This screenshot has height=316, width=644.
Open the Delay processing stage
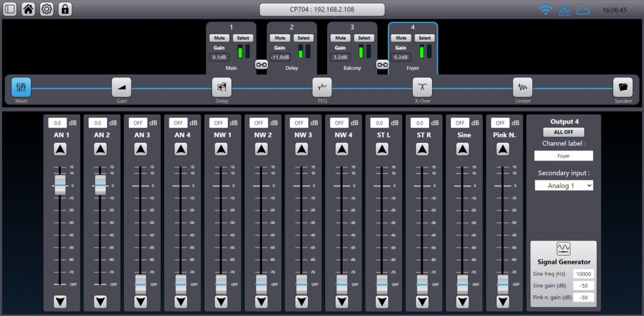click(222, 87)
